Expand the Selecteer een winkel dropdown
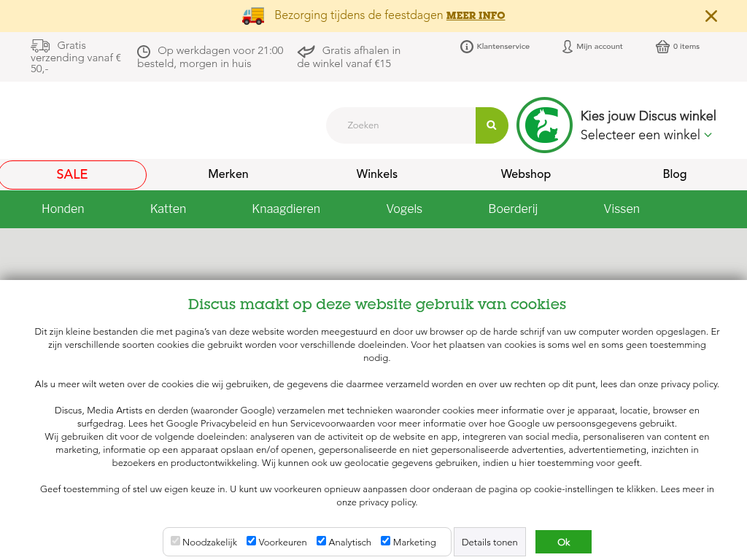 [x=646, y=135]
